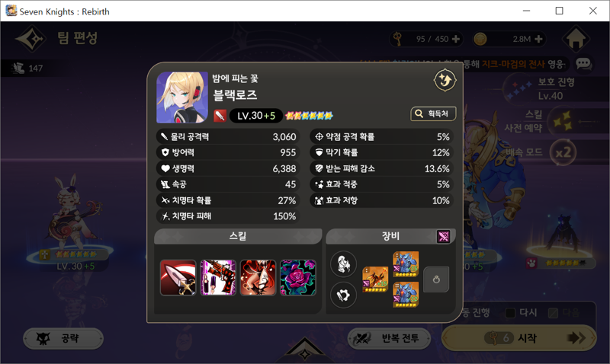
Task: Open the empty ring accessory slot
Action: (436, 279)
